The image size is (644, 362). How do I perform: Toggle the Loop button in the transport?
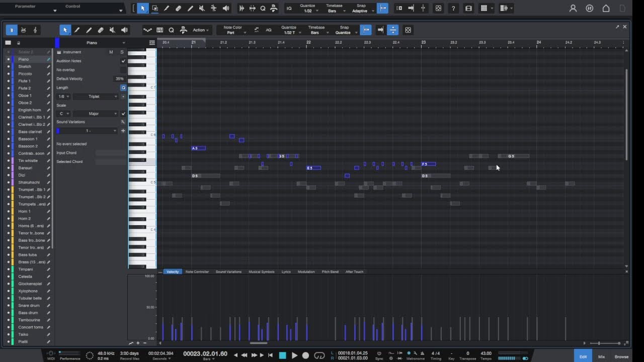(x=319, y=355)
